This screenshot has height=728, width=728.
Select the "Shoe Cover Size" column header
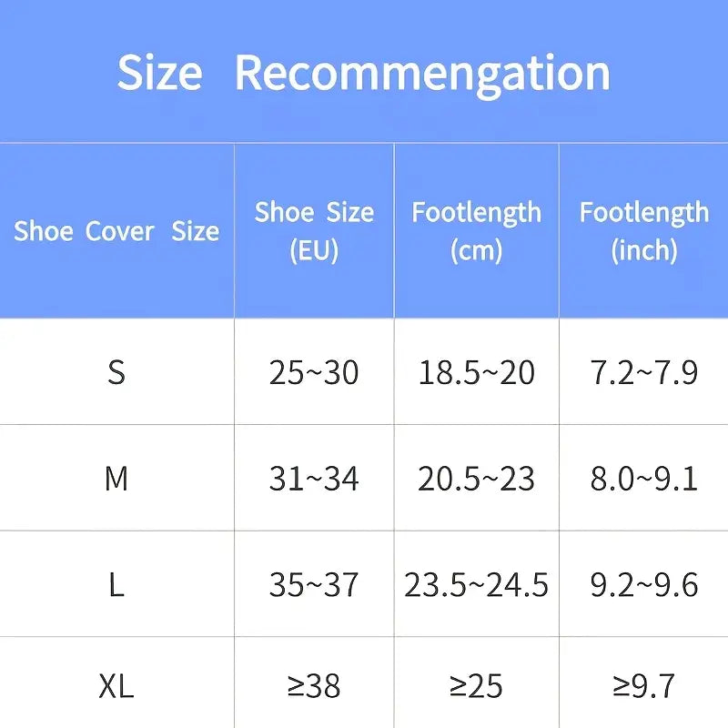coord(116,231)
